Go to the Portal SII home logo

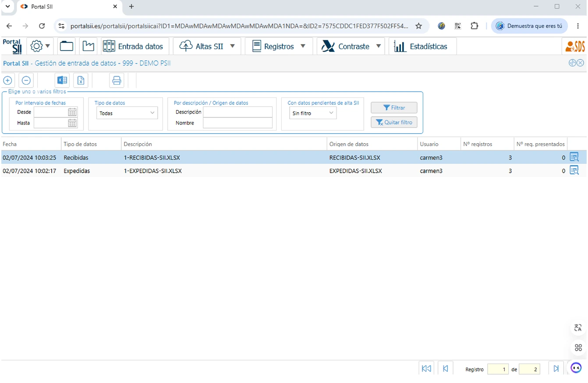12,46
